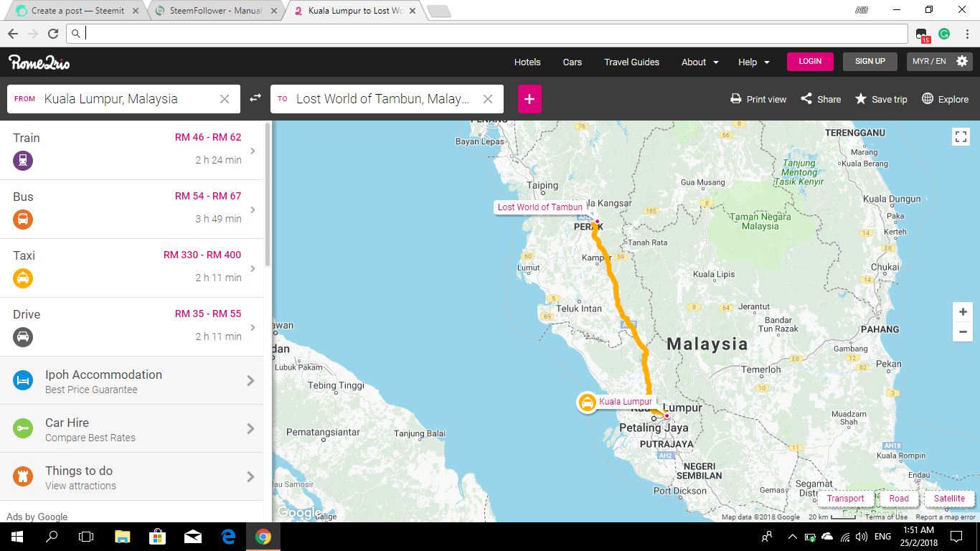Swap origin and destination arrows
Image resolution: width=980 pixels, height=551 pixels.
coord(255,98)
